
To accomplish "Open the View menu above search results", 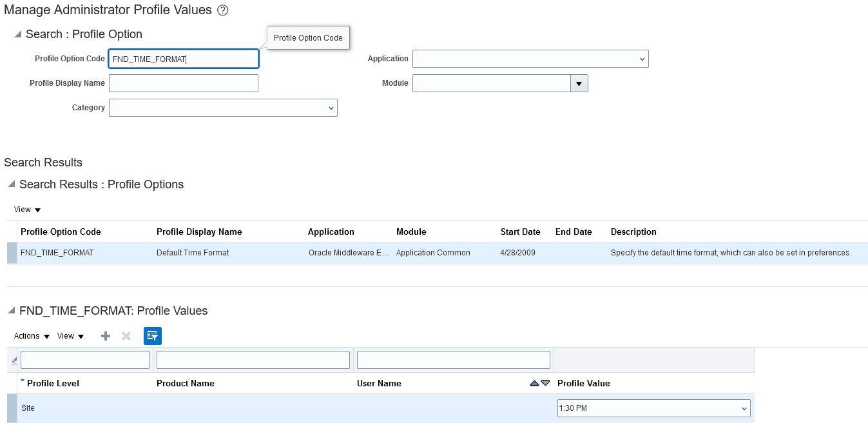I will coord(27,210).
